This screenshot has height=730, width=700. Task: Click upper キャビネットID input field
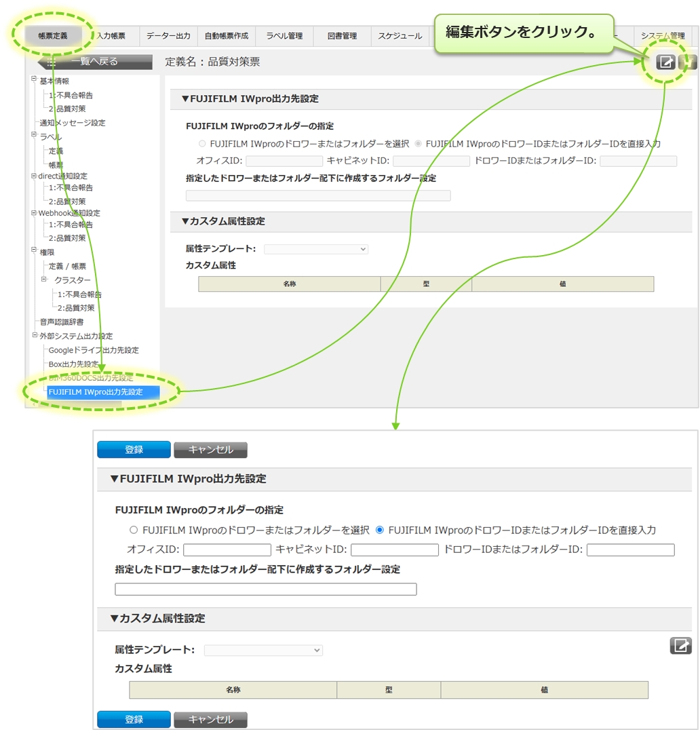(x=431, y=161)
